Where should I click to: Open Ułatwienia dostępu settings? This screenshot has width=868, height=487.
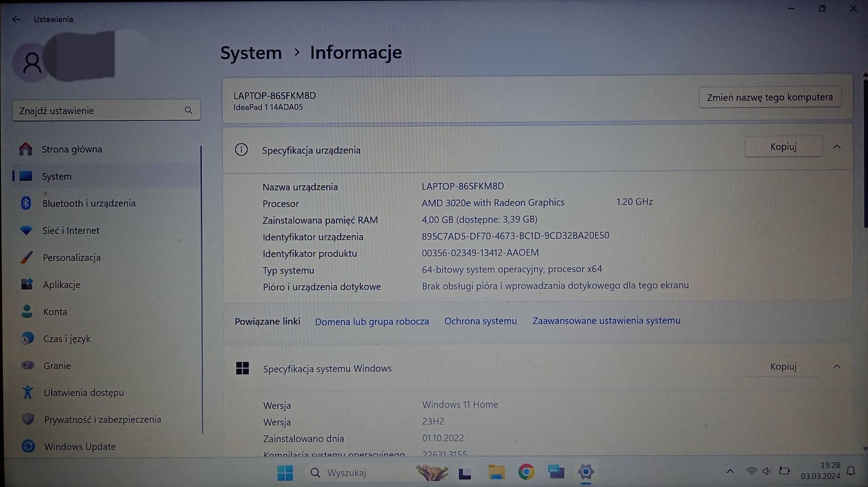coord(83,392)
